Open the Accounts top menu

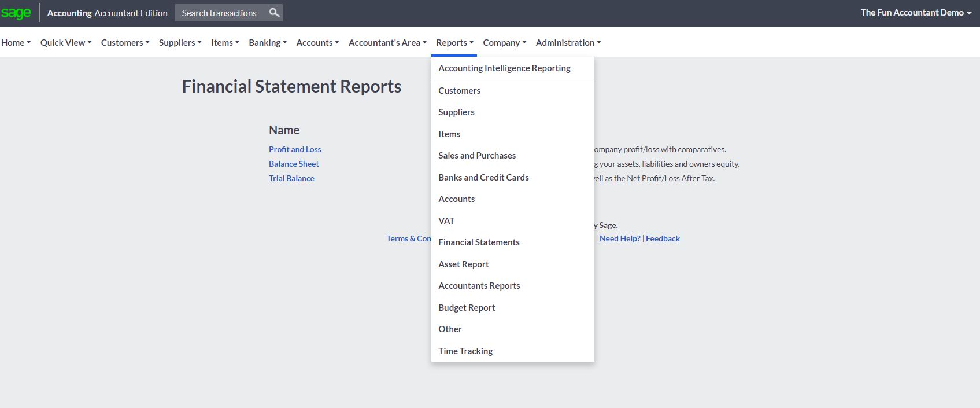pos(317,42)
